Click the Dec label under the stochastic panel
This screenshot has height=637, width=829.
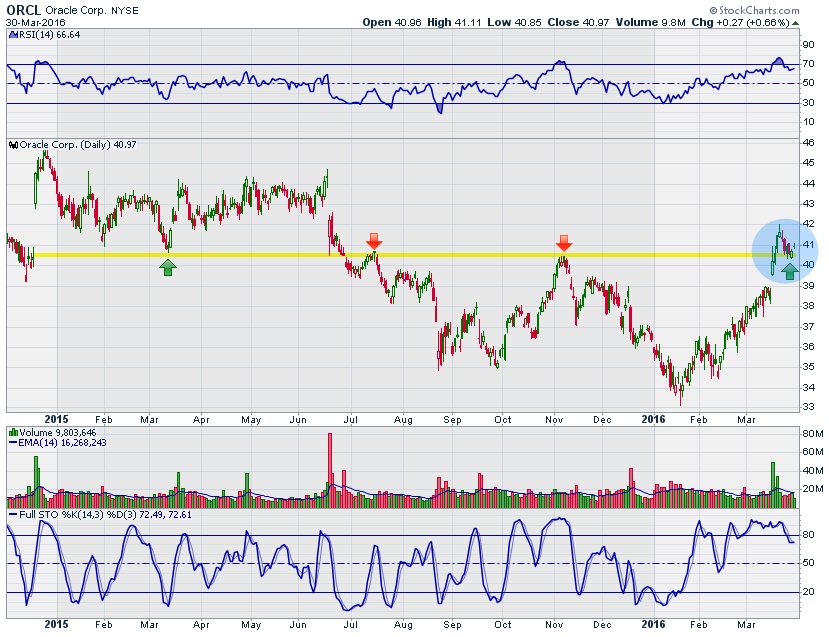(x=602, y=625)
